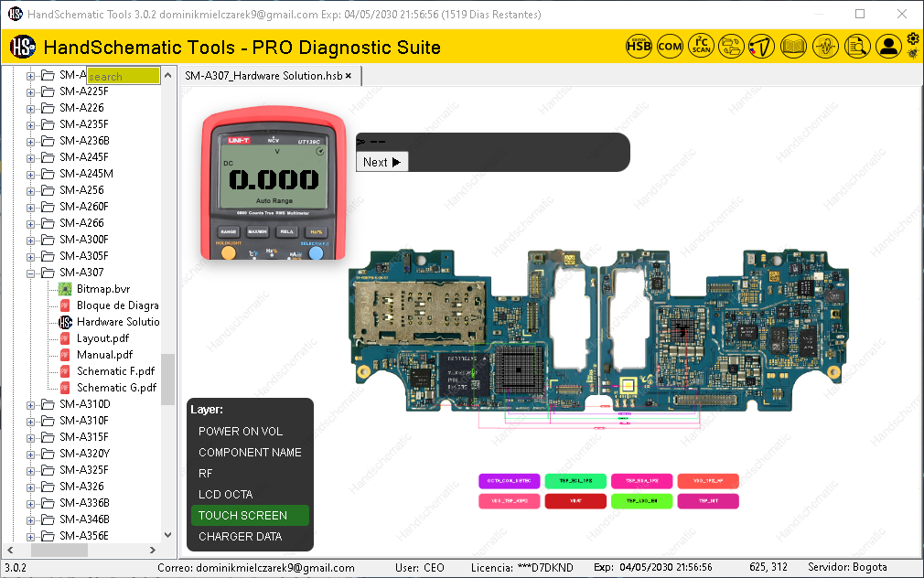Select the POWER ON VOL layer

pos(250,432)
